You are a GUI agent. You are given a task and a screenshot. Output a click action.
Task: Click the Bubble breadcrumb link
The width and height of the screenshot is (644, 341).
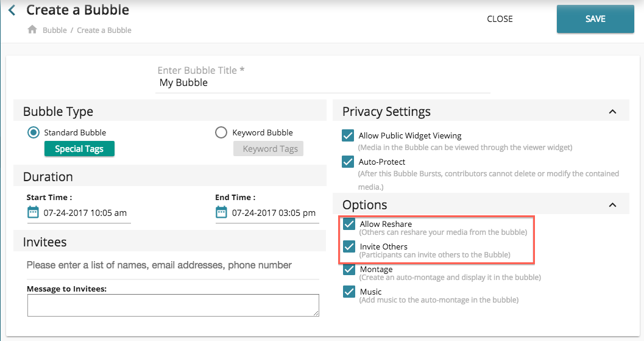(x=54, y=30)
